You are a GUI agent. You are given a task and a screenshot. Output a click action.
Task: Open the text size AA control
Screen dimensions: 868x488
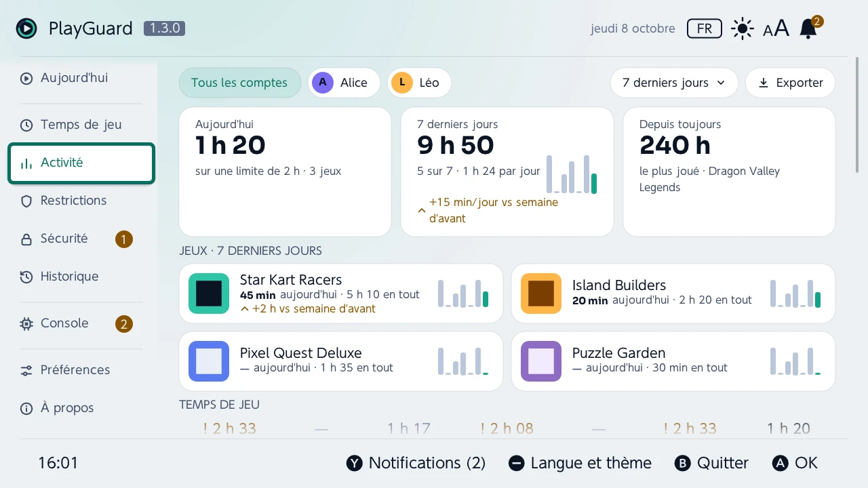pyautogui.click(x=776, y=28)
